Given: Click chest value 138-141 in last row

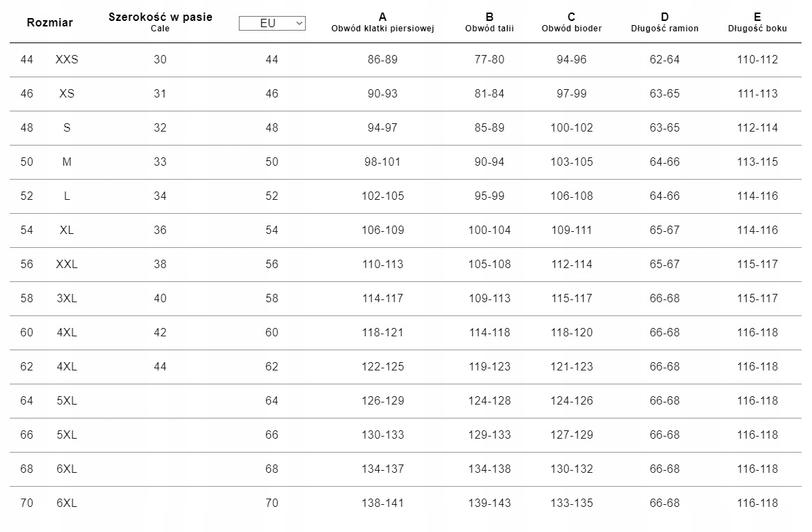Looking at the screenshot, I should coord(382,503).
